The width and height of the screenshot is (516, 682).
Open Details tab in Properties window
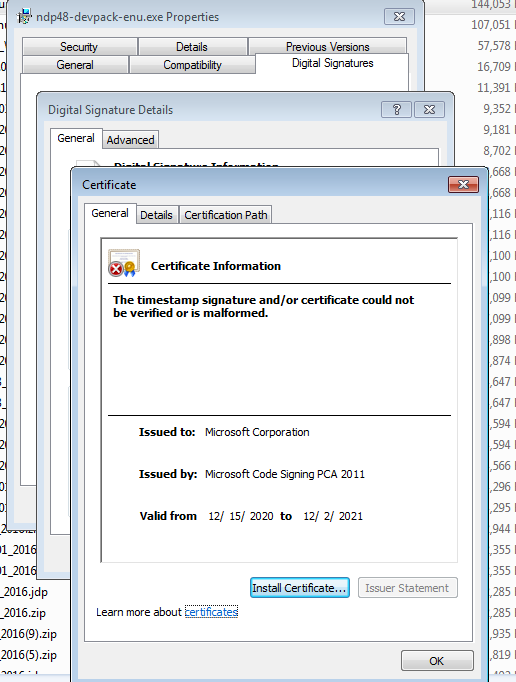point(192,47)
